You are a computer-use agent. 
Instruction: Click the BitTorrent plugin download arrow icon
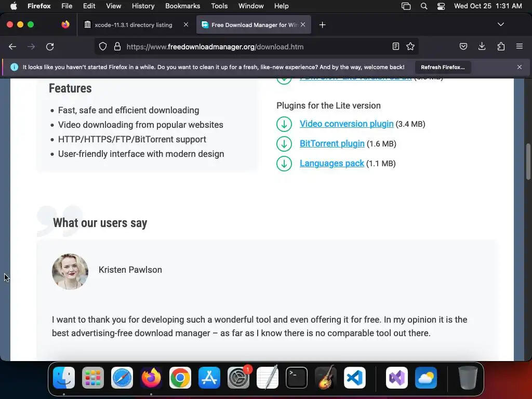(284, 144)
